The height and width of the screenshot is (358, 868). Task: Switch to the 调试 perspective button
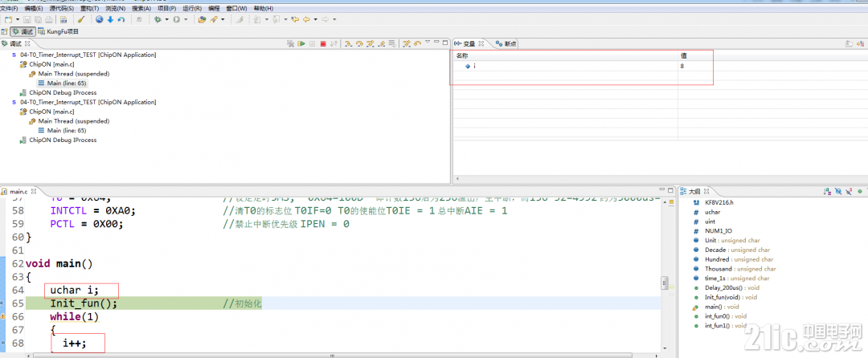(x=23, y=31)
